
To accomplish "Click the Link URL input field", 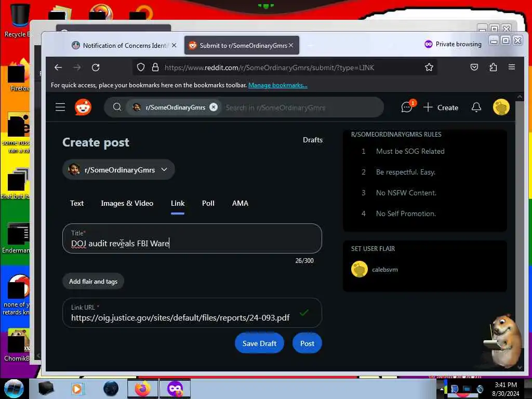I will pyautogui.click(x=192, y=313).
